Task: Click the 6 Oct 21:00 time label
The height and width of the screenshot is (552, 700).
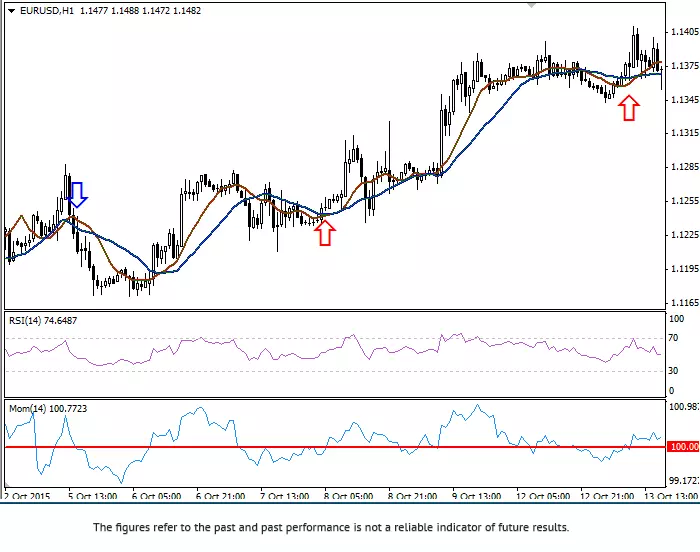Action: [x=221, y=496]
